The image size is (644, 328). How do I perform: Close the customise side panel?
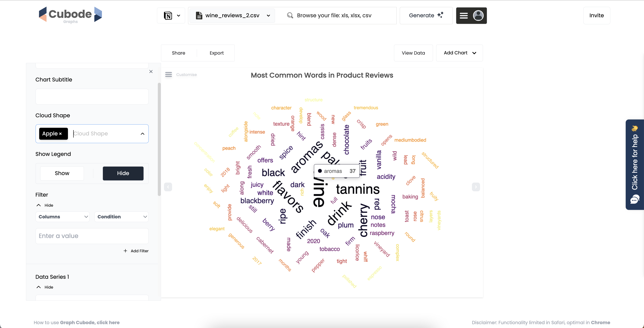[151, 72]
